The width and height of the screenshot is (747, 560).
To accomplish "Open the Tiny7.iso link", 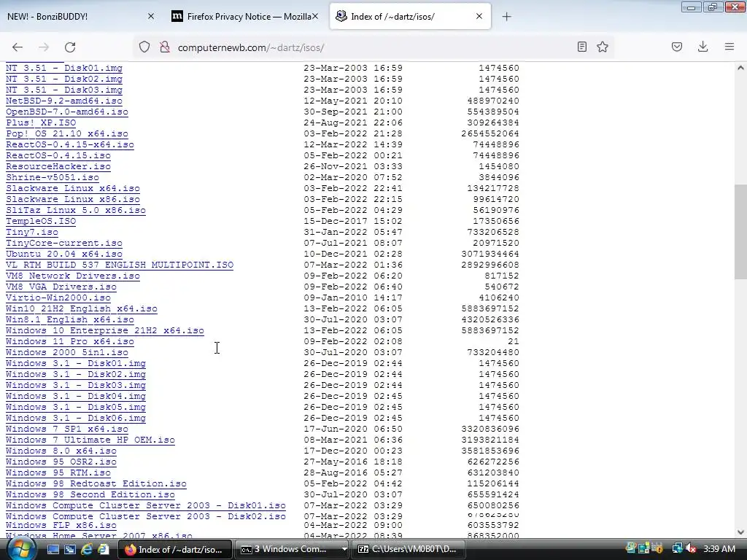I will click(x=32, y=233).
